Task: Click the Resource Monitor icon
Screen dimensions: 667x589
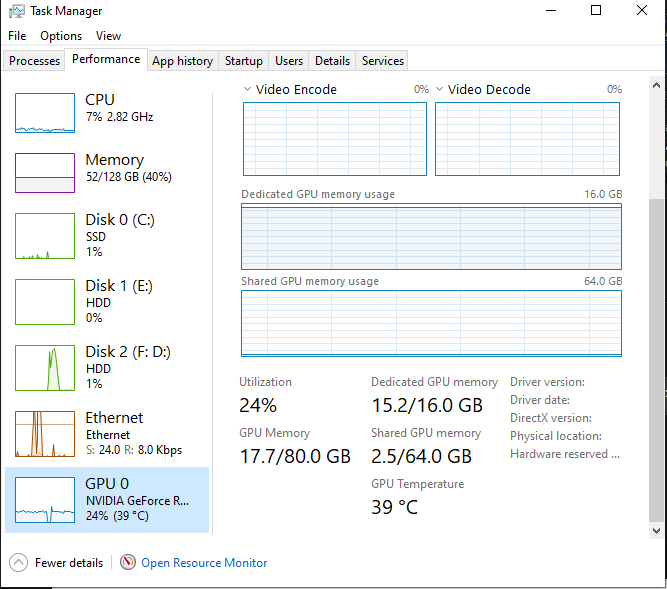Action: (x=128, y=563)
